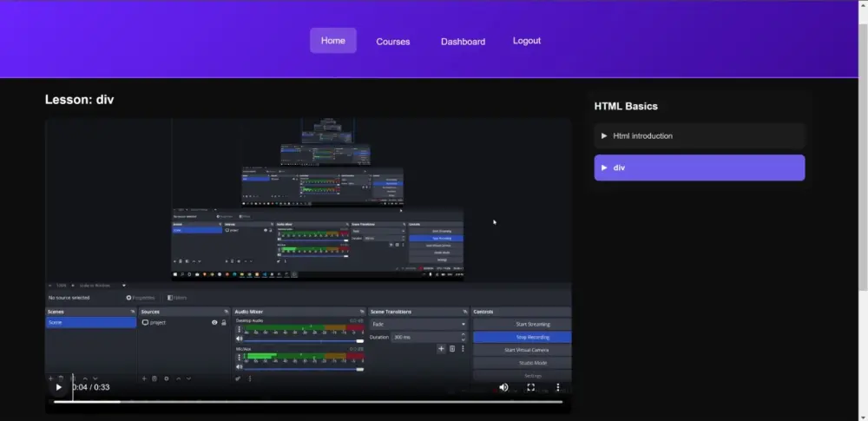Image resolution: width=868 pixels, height=421 pixels.
Task: Click the Mic/Aux volume slider
Action: [305, 369]
